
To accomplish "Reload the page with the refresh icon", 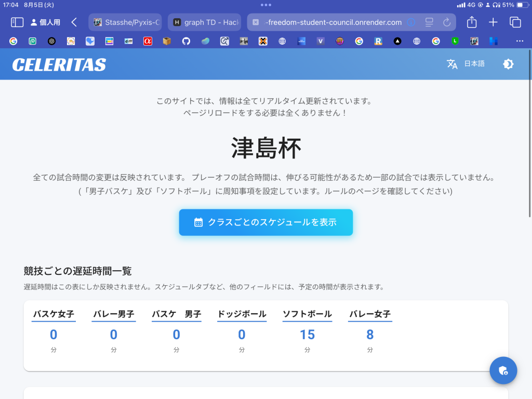I will coord(446,22).
